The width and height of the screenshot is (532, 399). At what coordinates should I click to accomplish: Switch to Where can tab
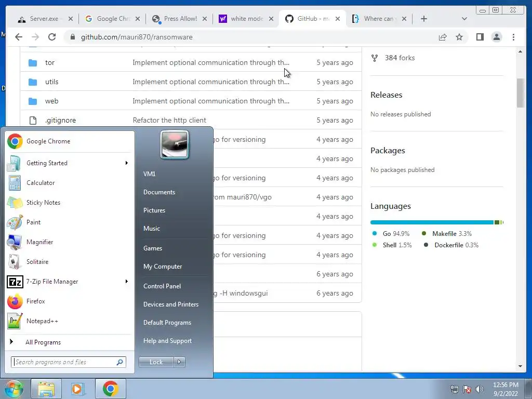[378, 19]
